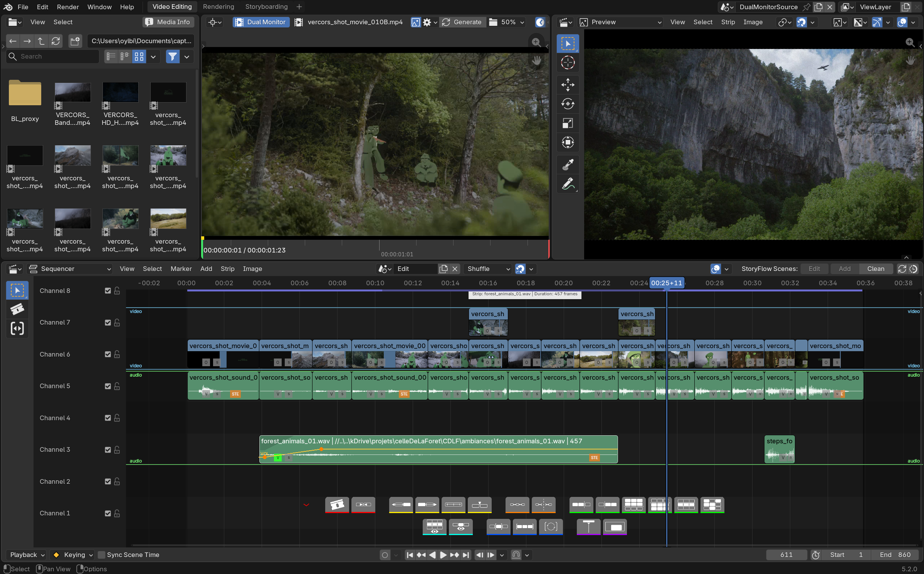Open the Keying popover dropdown
Viewport: 924px width, 574px height.
point(73,555)
